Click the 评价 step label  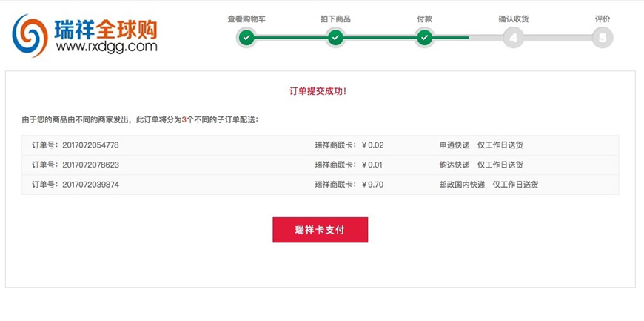point(603,19)
